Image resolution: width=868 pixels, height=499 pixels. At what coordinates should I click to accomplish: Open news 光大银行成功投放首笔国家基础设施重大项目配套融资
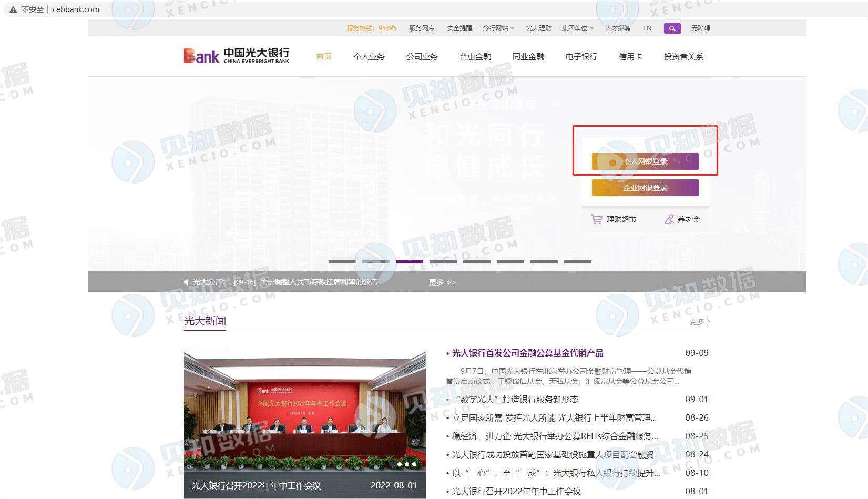coord(553,455)
